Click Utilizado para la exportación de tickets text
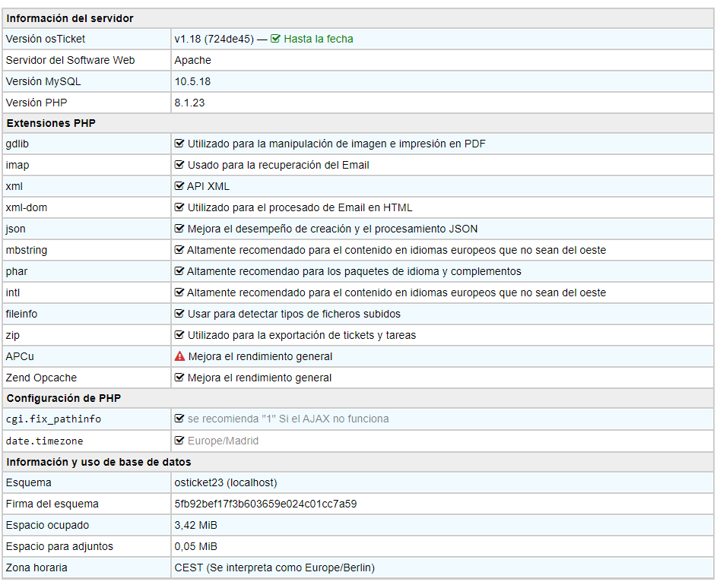This screenshot has height=588, width=720. pos(302,335)
